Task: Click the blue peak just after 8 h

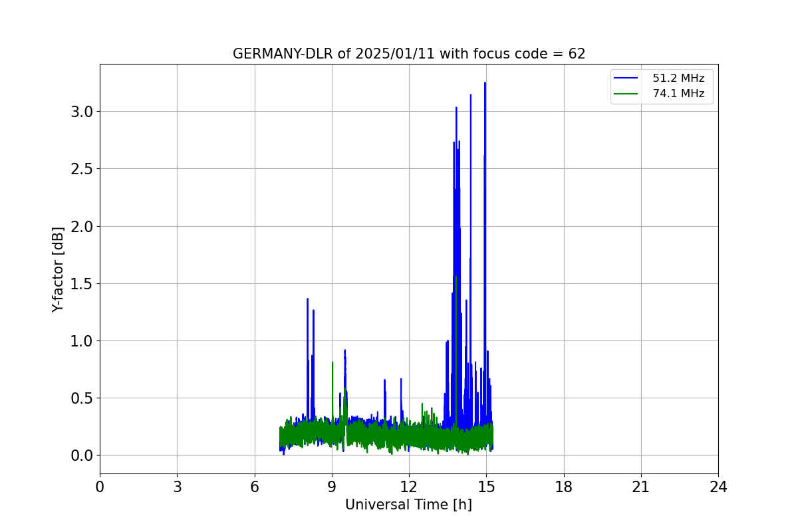Action: [x=307, y=299]
